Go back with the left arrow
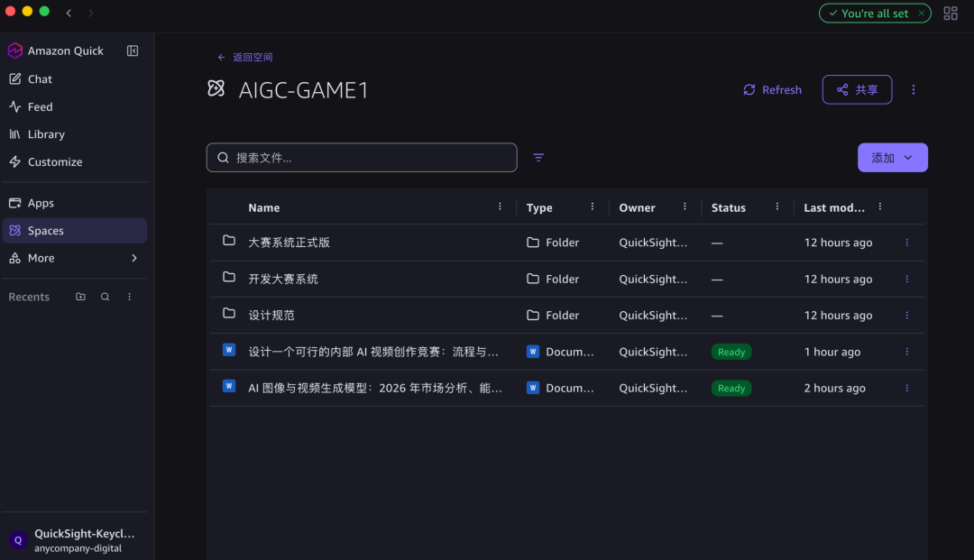The height and width of the screenshot is (560, 974). [69, 13]
